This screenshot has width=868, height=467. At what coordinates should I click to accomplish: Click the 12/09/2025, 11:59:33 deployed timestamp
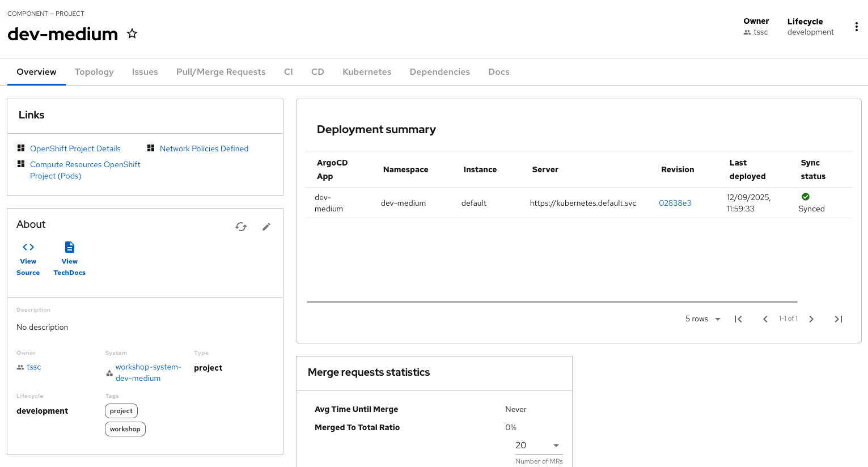pyautogui.click(x=749, y=203)
